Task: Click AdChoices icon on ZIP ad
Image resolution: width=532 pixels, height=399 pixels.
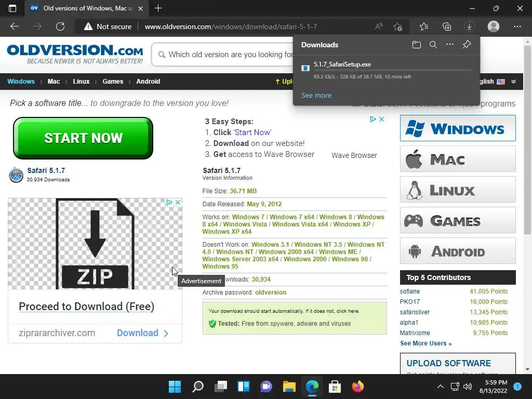Action: coord(169,203)
